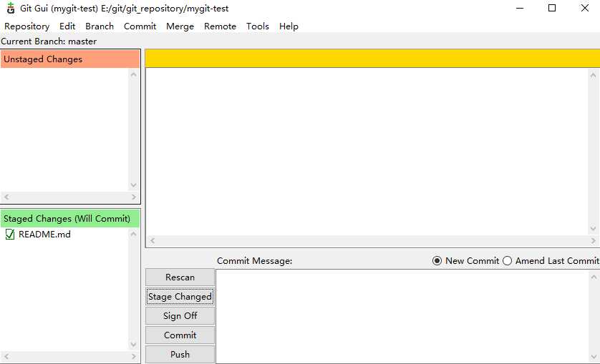Open the Commit menu
Viewport: 600px width, 364px height.
coord(140,26)
